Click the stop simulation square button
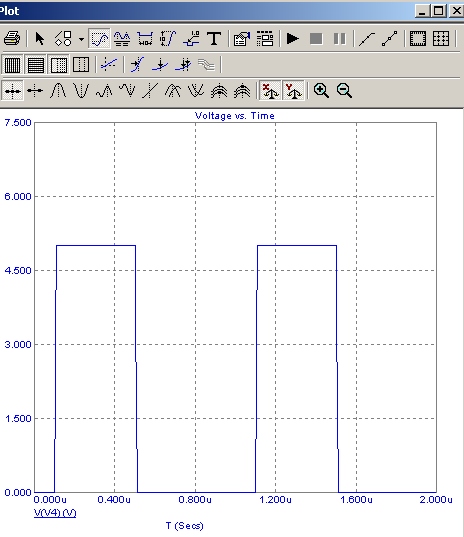 tap(316, 38)
